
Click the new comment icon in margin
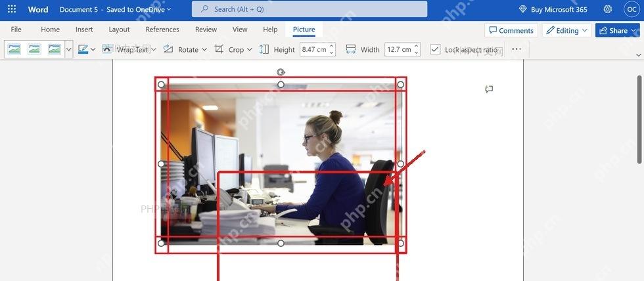489,89
